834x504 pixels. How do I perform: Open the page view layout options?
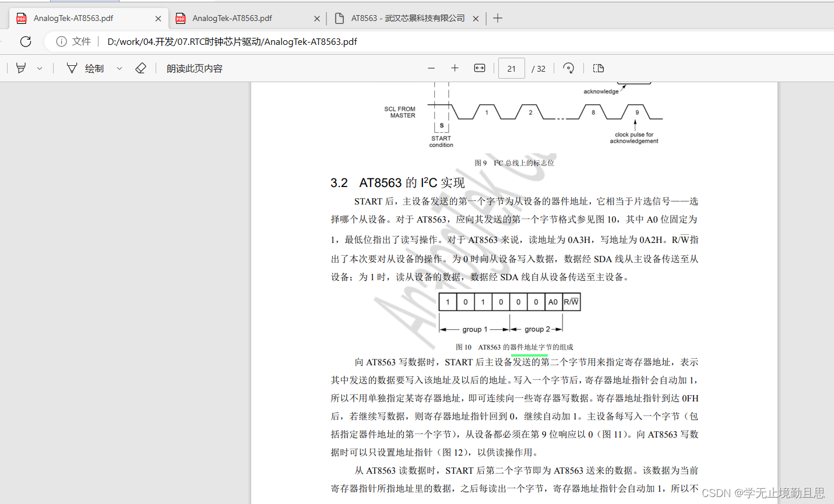598,68
